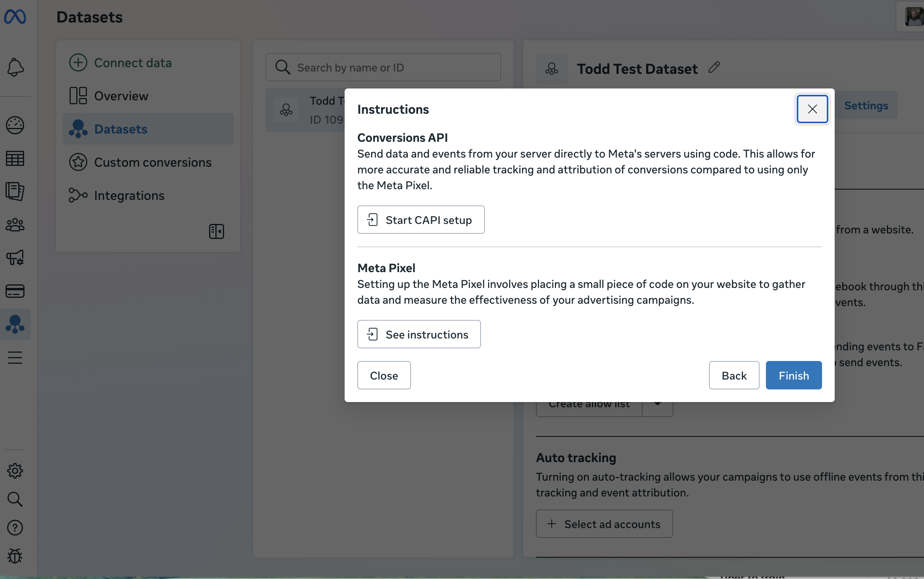Click the Todd Test Dataset header icon
Screen dimensions: 924x579
coord(552,69)
